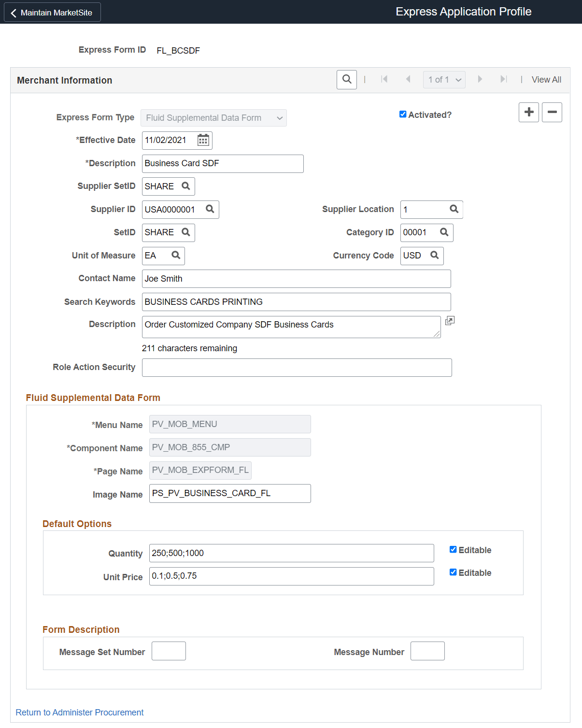Open the Unit of Measure lookup
The width and height of the screenshot is (582, 728).
click(176, 256)
